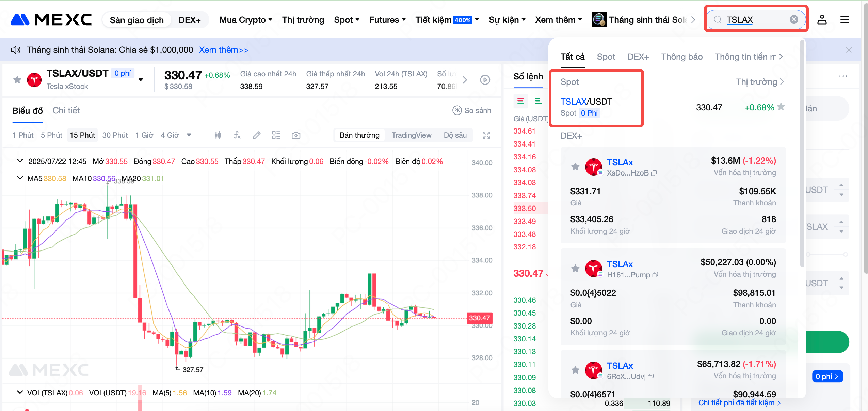Image resolution: width=868 pixels, height=411 pixels.
Task: Select the DEX+ search results tab
Action: point(638,57)
